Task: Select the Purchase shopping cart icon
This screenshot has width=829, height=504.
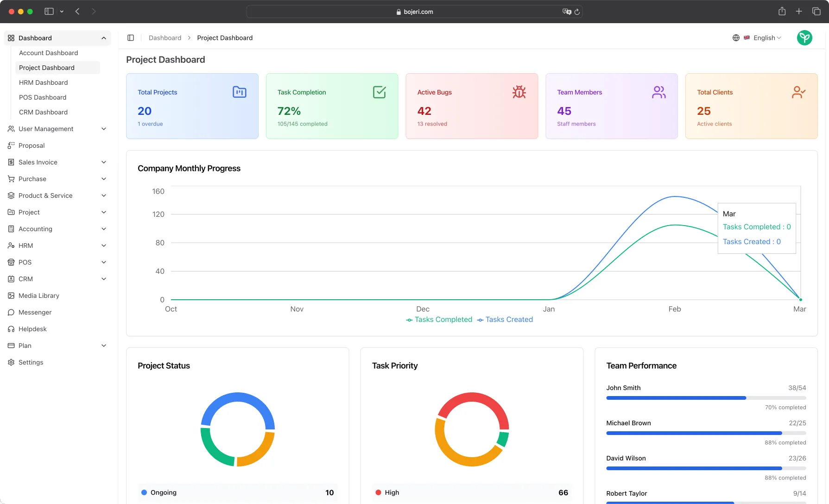Action: 11,179
